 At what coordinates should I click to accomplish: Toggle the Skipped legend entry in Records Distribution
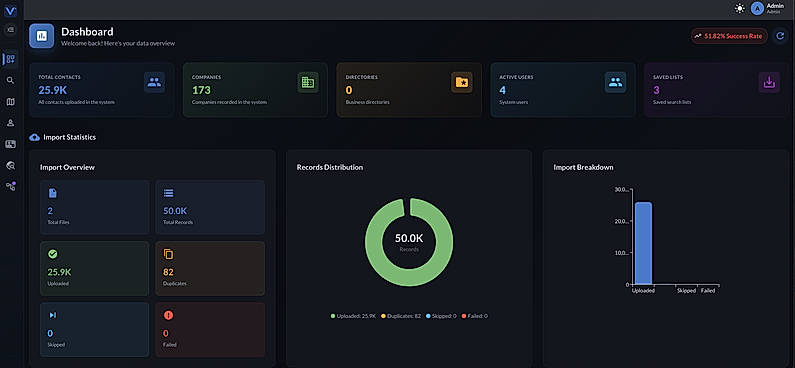(x=442, y=316)
